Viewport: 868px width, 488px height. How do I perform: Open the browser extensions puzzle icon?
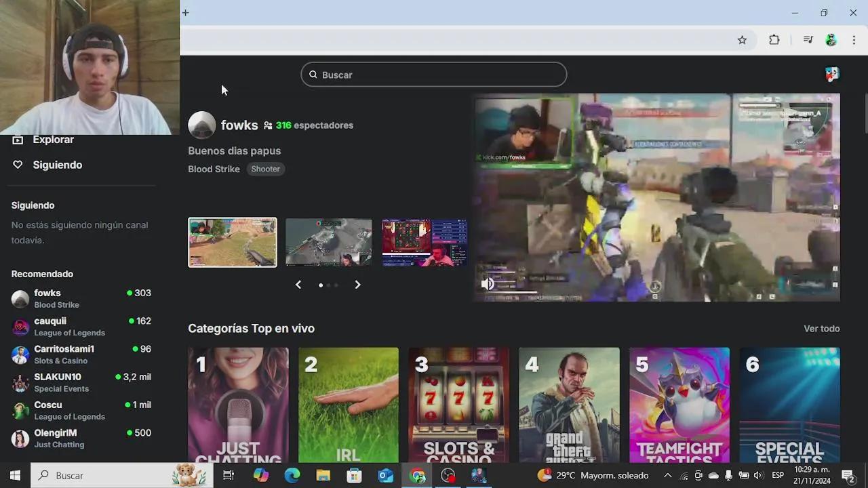774,40
